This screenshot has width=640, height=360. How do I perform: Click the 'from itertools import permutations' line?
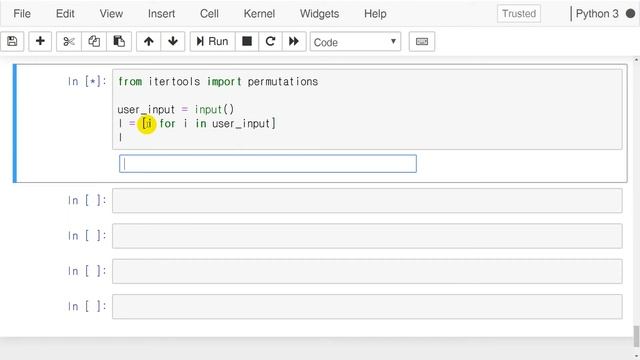218,82
